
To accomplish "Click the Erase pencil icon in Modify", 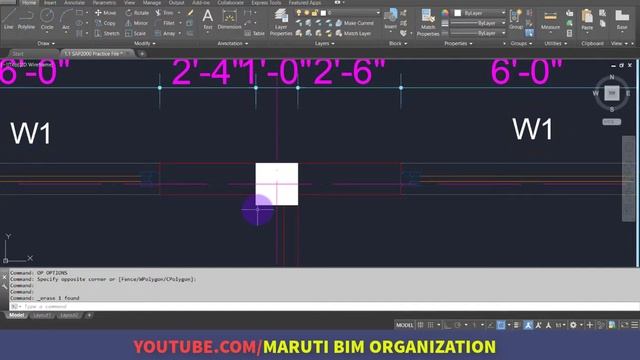I will (x=190, y=13).
